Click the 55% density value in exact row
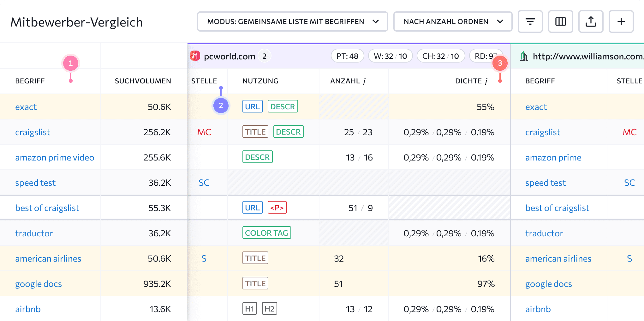This screenshot has height=321, width=644. [x=485, y=107]
